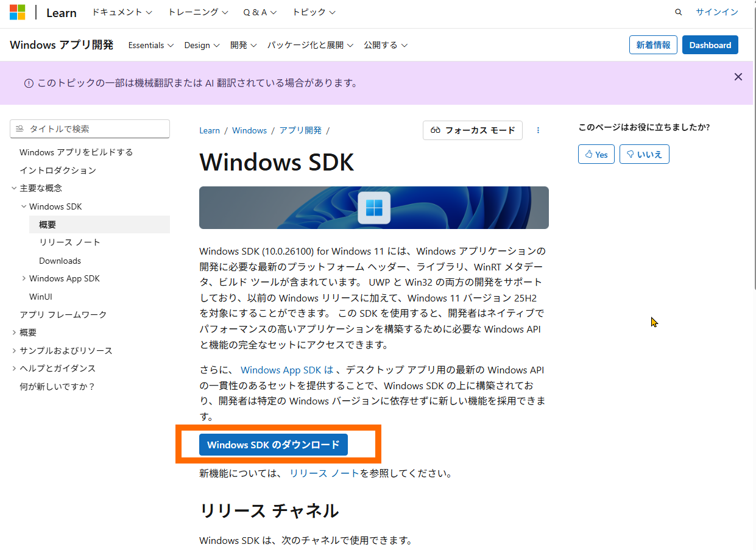The image size is (756, 550).
Task: Open the Q & A menu
Action: point(260,12)
